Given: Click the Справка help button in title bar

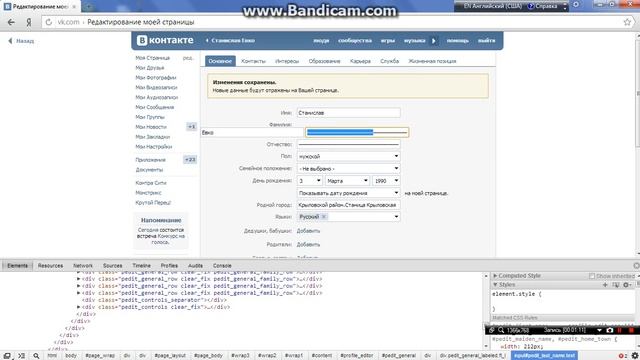Looking at the screenshot, I should click(x=543, y=6).
